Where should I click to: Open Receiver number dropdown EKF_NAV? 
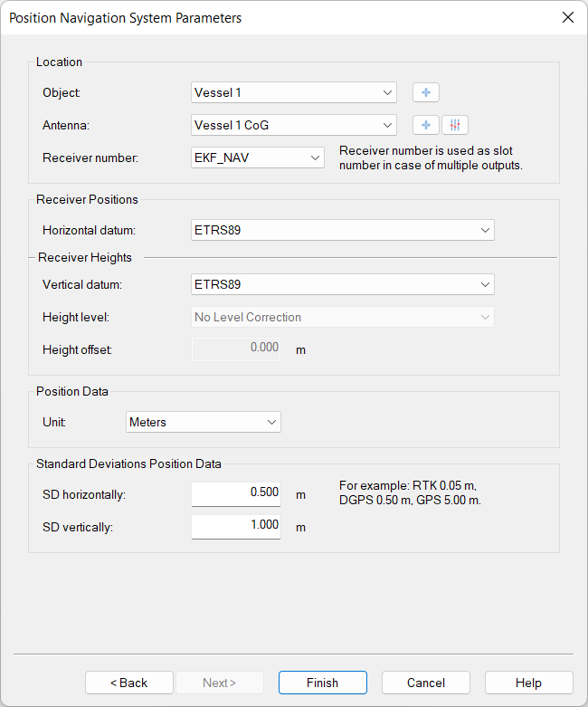[x=258, y=158]
